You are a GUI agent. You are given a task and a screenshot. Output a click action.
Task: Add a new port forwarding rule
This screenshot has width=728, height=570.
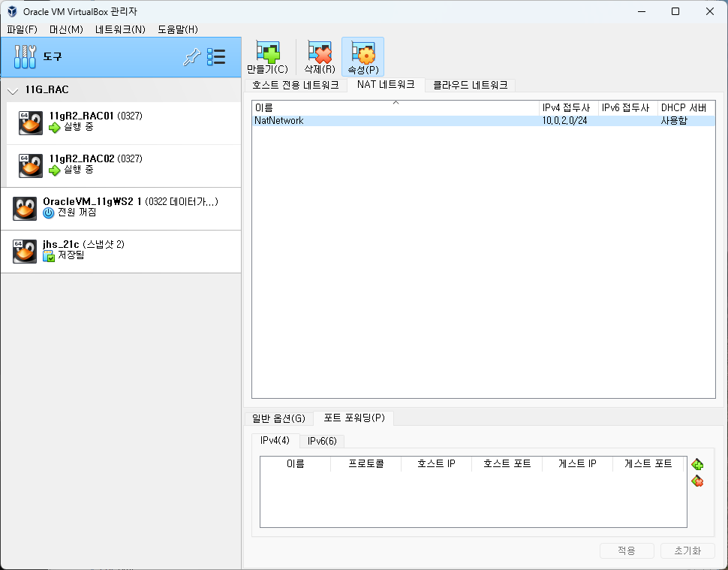tap(697, 464)
